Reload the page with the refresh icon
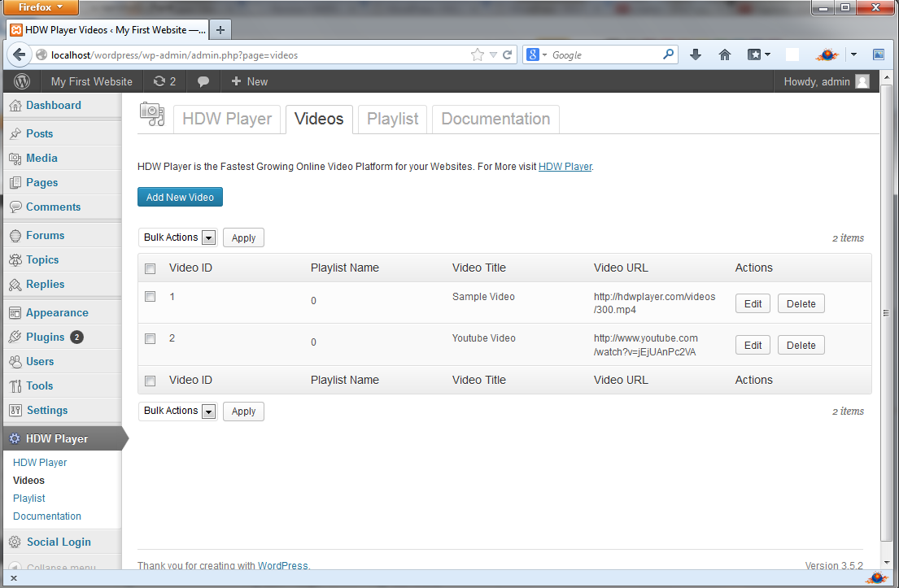The width and height of the screenshot is (899, 588). click(507, 55)
